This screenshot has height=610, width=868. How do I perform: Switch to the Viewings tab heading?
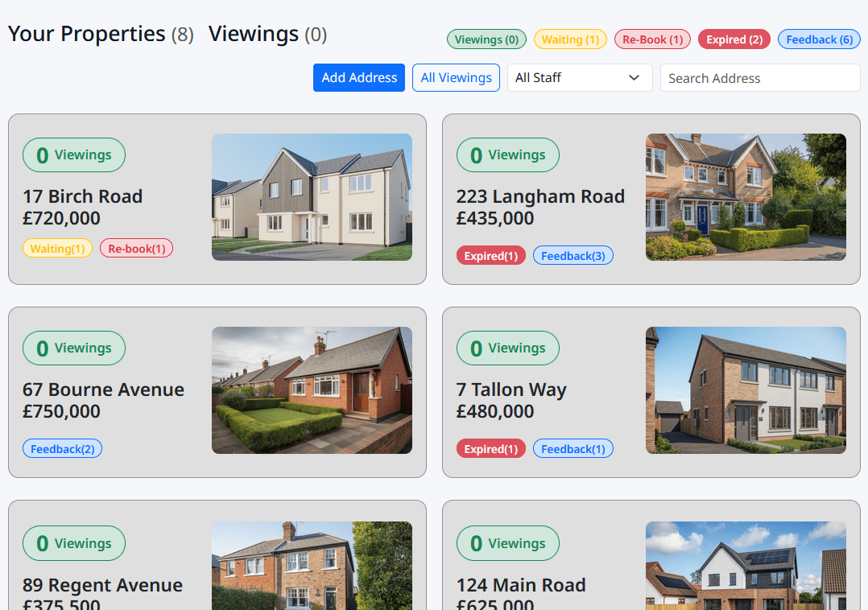tap(267, 34)
